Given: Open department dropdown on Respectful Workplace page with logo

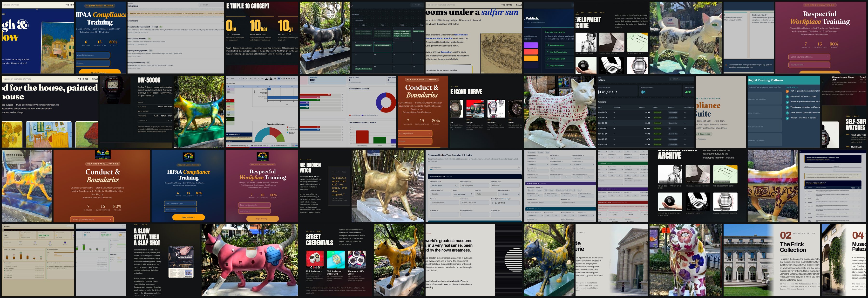Looking at the screenshot, I should (255, 205).
